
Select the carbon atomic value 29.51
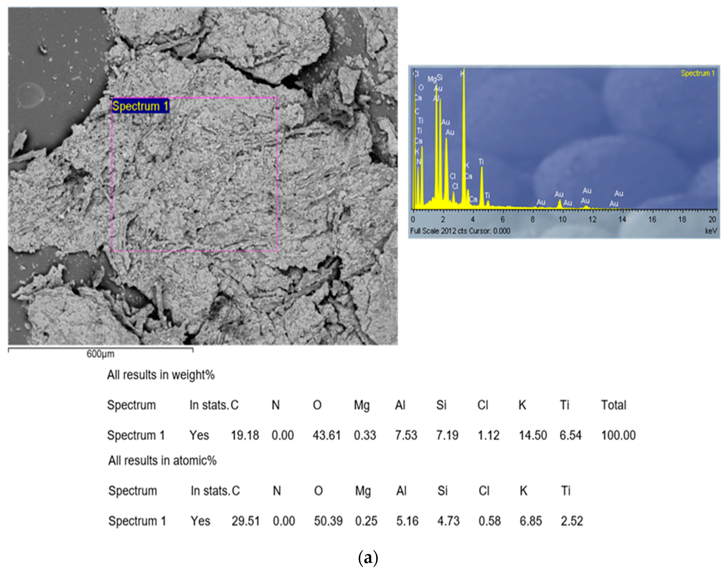[245, 521]
